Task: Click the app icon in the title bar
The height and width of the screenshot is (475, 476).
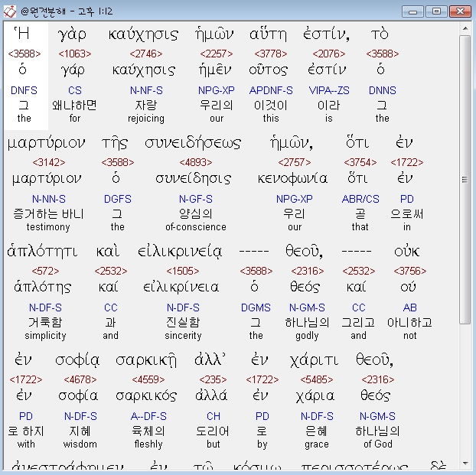Action: point(10,11)
